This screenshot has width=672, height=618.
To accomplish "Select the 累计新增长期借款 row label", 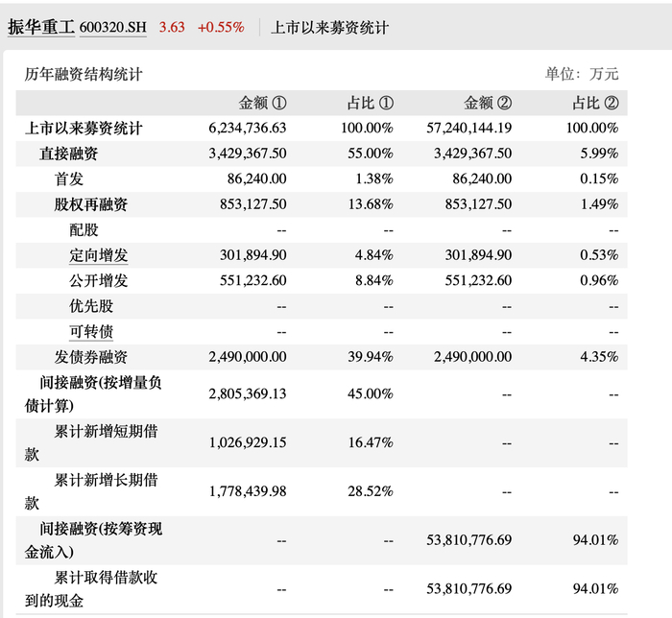I will (x=91, y=491).
